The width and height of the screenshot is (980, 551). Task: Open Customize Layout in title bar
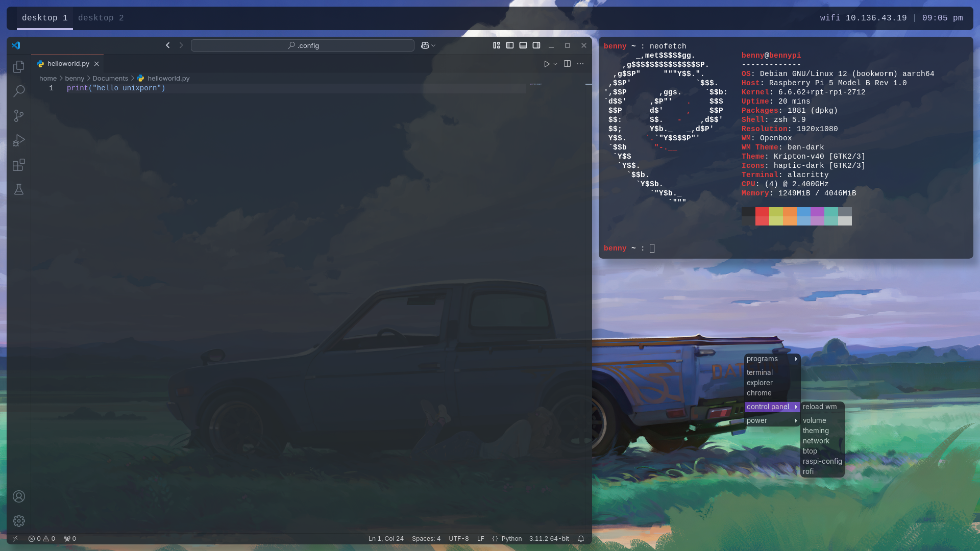coord(497,45)
